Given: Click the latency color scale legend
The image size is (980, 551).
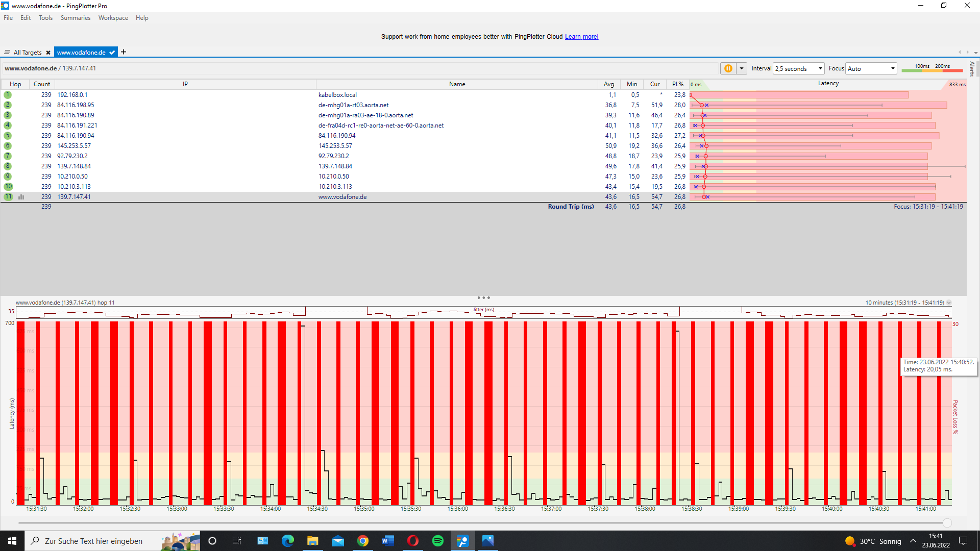Looking at the screenshot, I should [932, 68].
